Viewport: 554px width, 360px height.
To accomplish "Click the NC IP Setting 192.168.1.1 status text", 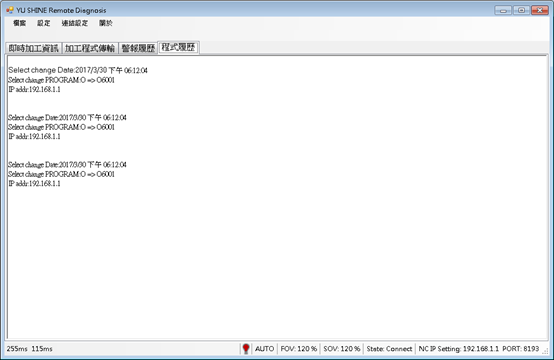I will pos(459,349).
